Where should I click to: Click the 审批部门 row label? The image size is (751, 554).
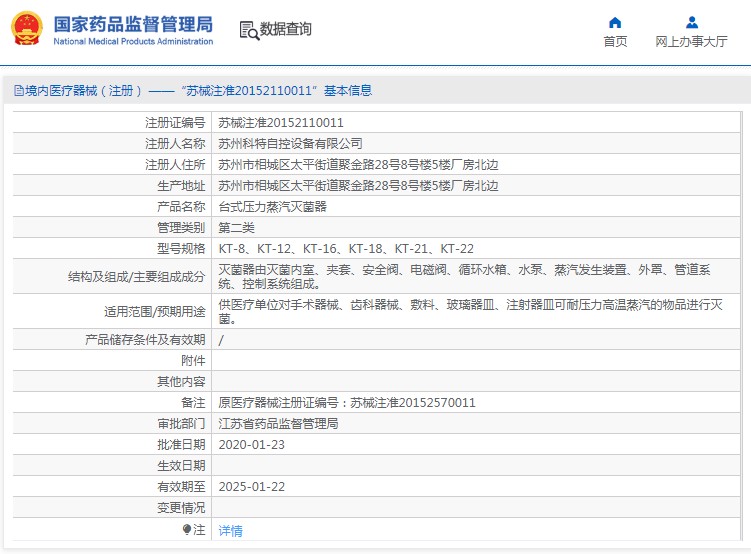[182, 424]
